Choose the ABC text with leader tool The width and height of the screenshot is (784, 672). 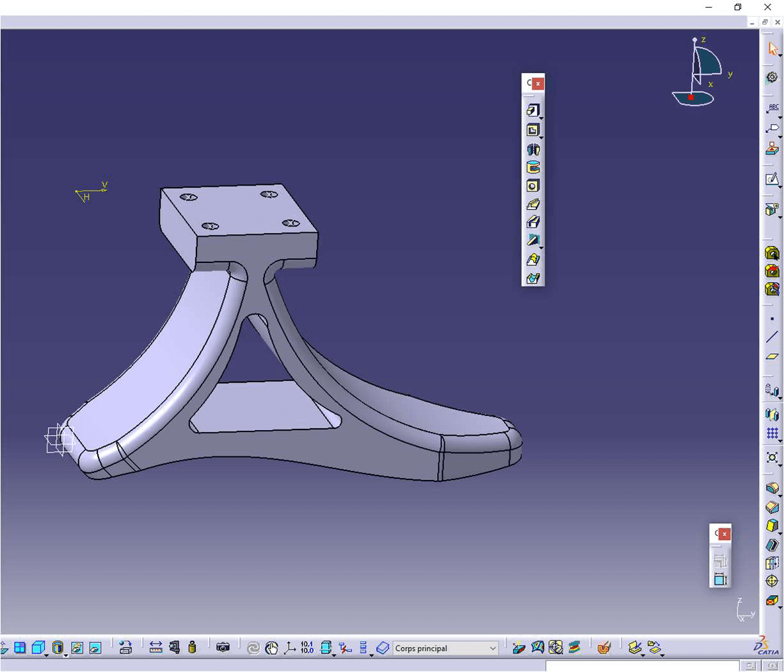(x=772, y=108)
